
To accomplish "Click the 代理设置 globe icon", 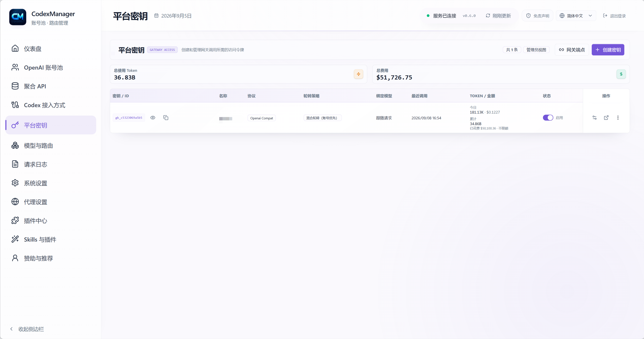I will [15, 202].
